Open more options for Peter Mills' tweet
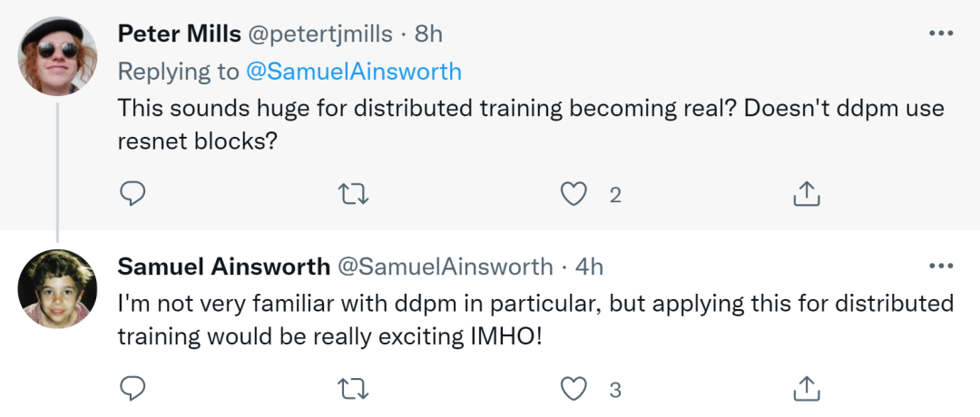The image size is (980, 417). 941,34
